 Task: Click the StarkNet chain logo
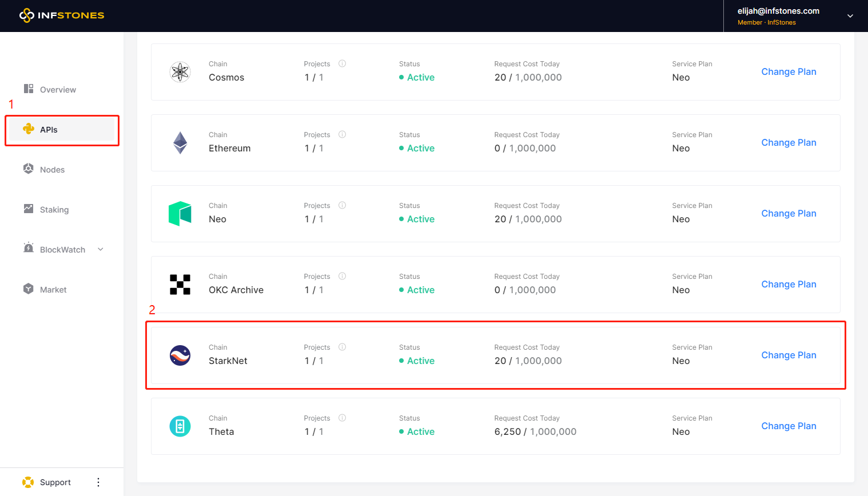180,355
